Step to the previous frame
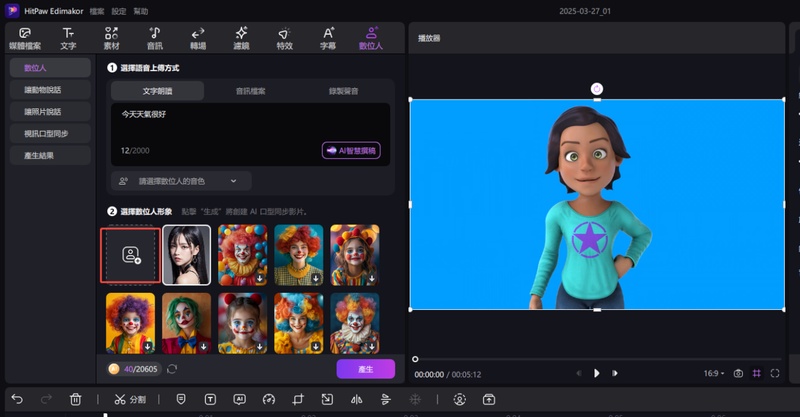 click(579, 374)
